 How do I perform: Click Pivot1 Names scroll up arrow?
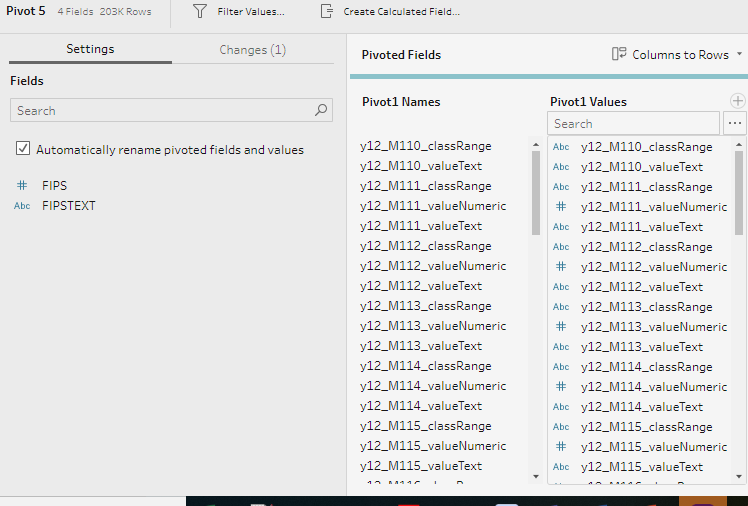[x=536, y=145]
